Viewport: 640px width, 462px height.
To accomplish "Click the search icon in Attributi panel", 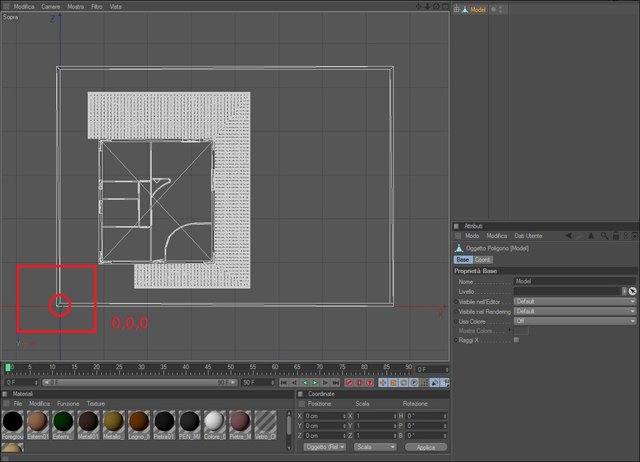I will coord(604,236).
